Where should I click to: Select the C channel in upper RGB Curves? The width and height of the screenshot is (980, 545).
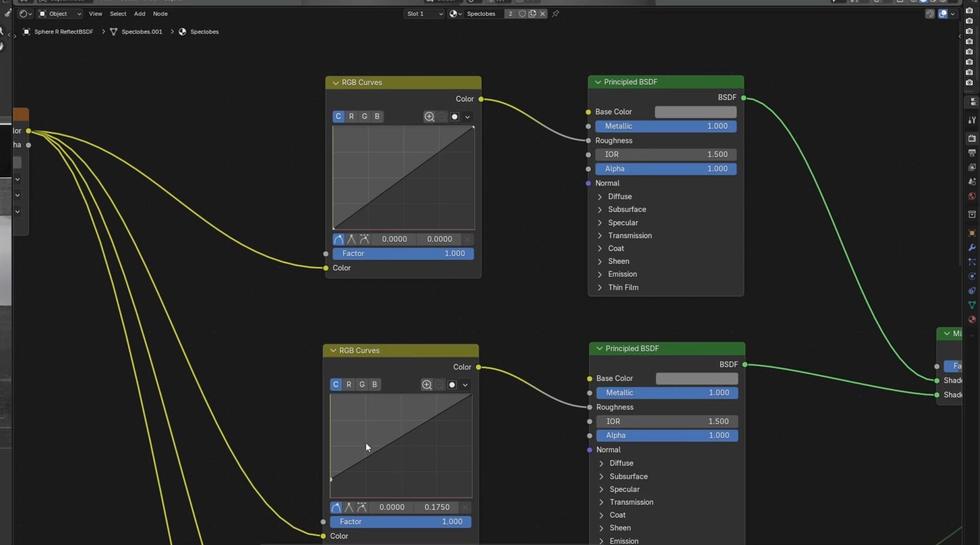click(338, 116)
